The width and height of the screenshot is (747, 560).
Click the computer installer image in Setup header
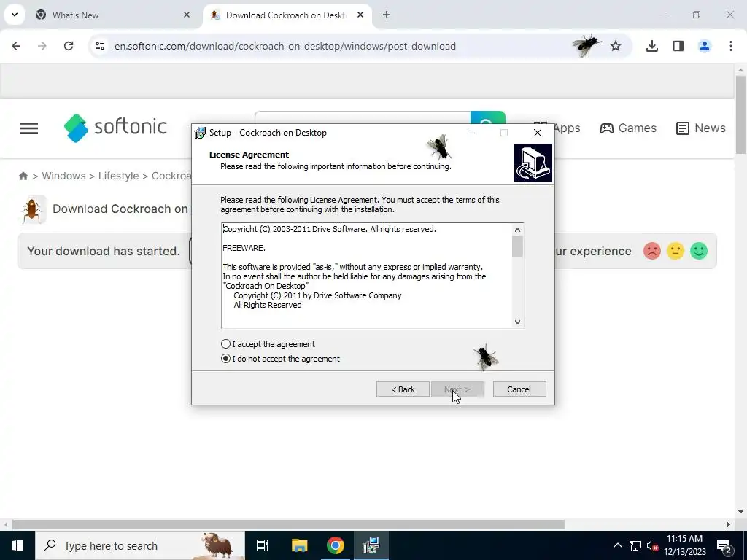coord(533,163)
